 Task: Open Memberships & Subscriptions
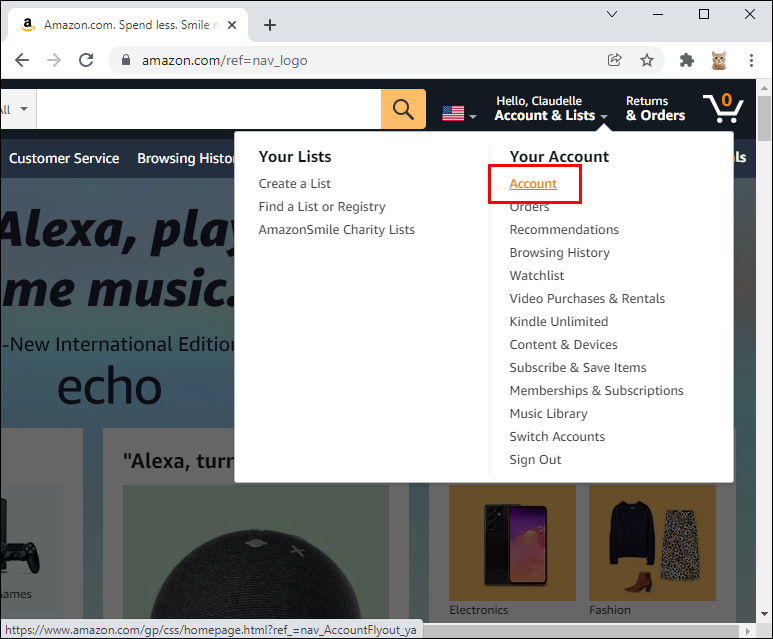pyautogui.click(x=597, y=390)
